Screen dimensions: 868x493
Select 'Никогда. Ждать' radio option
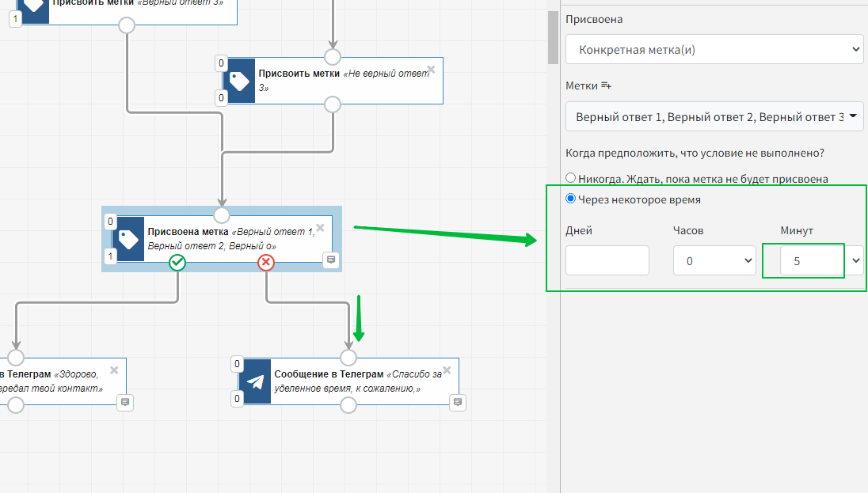click(571, 178)
